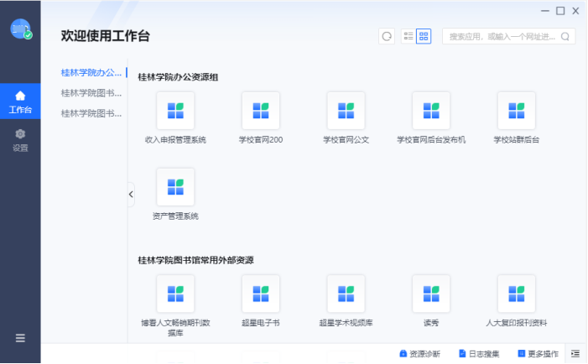Open 学校官网后台发布机 app icon
The width and height of the screenshot is (588, 364).
(431, 112)
